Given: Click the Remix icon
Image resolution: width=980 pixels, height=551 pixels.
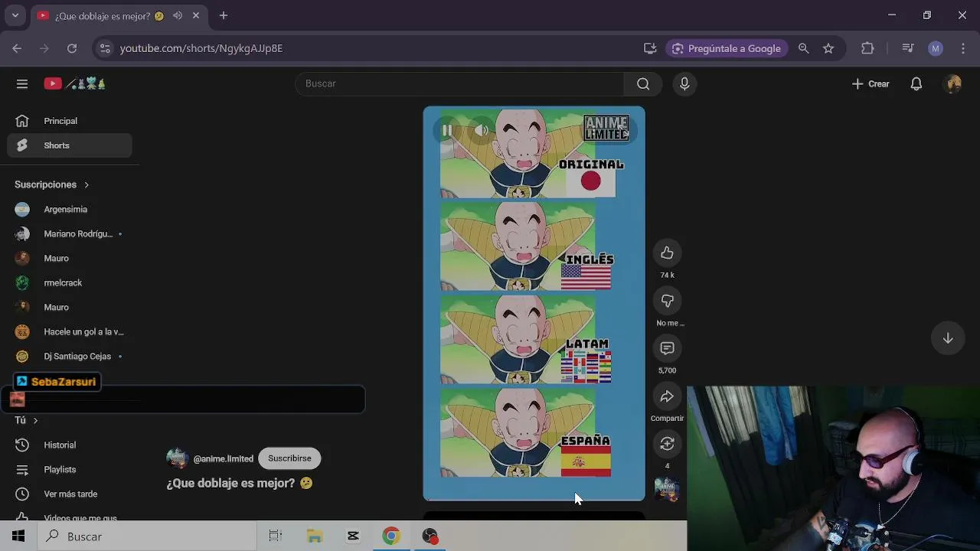Looking at the screenshot, I should click(x=667, y=444).
